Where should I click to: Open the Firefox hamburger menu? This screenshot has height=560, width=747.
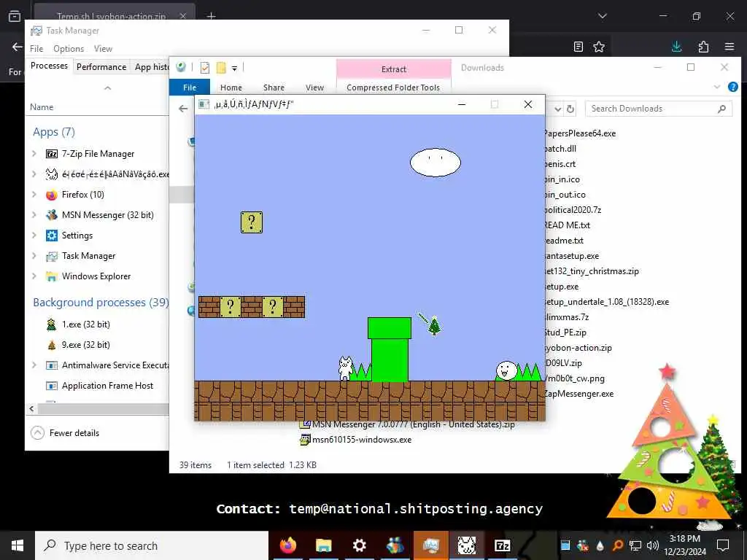(x=729, y=46)
